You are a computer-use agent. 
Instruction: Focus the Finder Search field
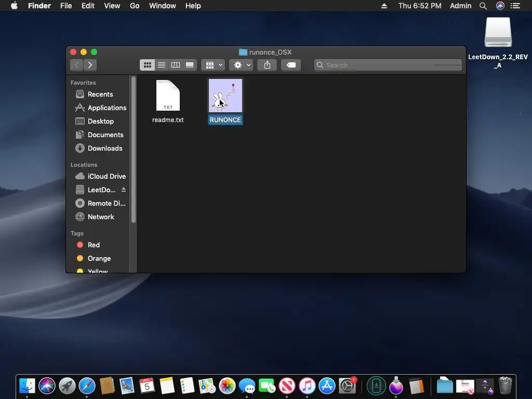coord(388,65)
